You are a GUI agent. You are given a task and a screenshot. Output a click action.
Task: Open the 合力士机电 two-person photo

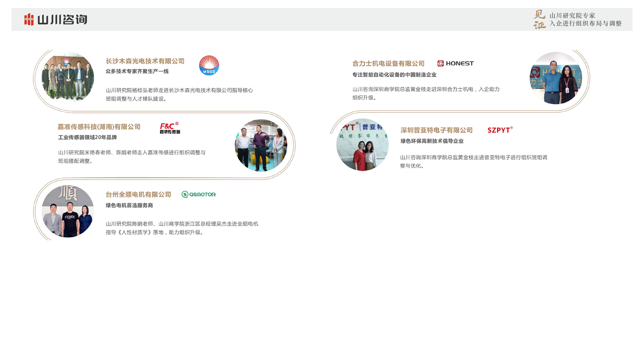(556, 78)
